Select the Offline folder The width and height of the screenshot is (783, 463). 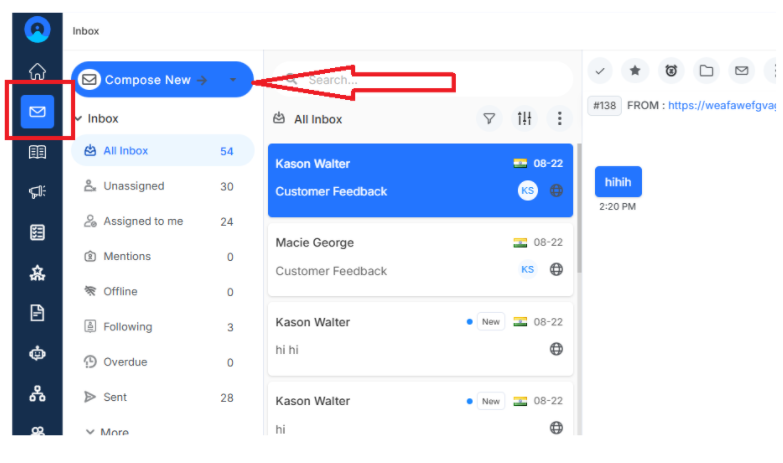click(x=162, y=292)
